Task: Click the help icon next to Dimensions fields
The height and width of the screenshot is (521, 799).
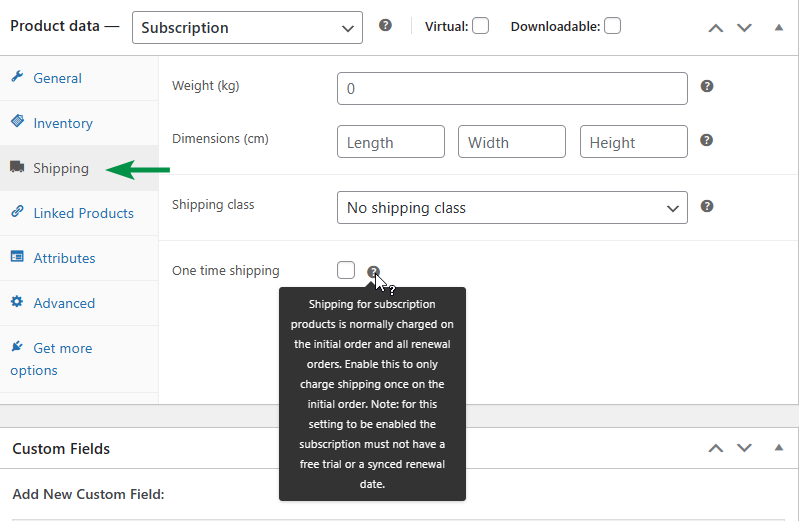Action: 706,140
